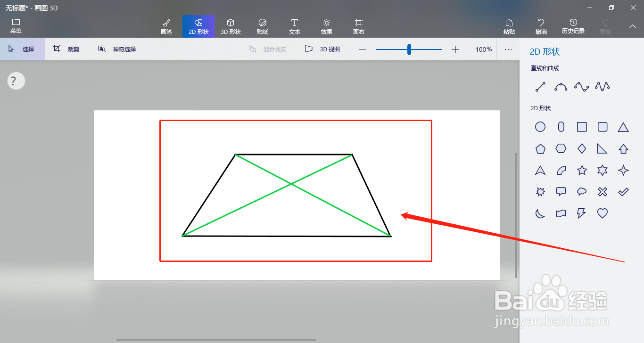Click the zoom slider handle
This screenshot has height=343, width=644.
click(409, 49)
